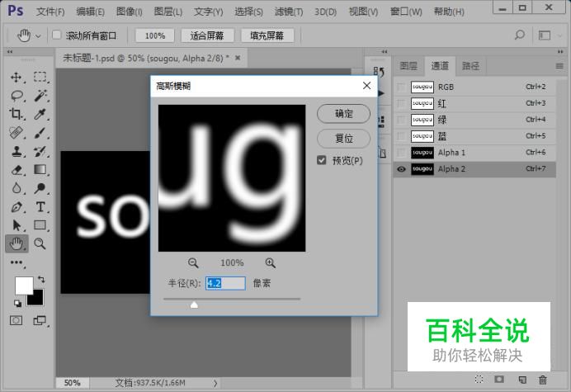Select the Healing Brush tool
The image size is (571, 392).
[17, 133]
